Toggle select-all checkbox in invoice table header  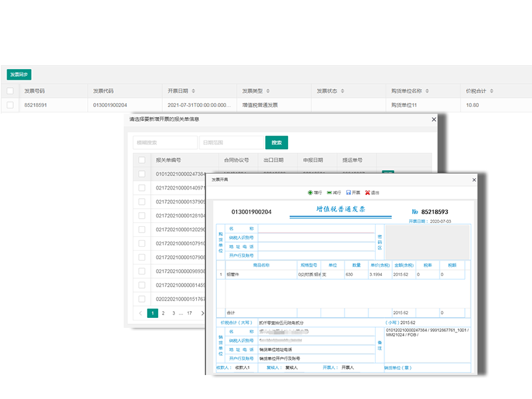click(10, 91)
